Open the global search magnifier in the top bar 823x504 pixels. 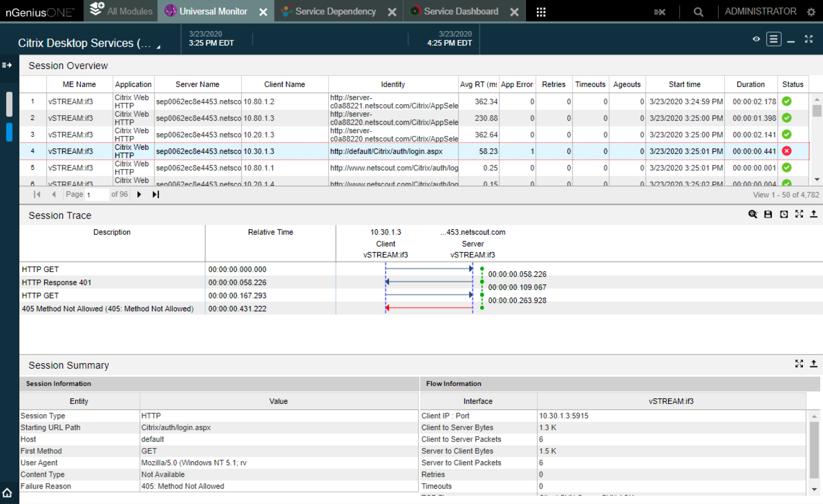click(698, 11)
